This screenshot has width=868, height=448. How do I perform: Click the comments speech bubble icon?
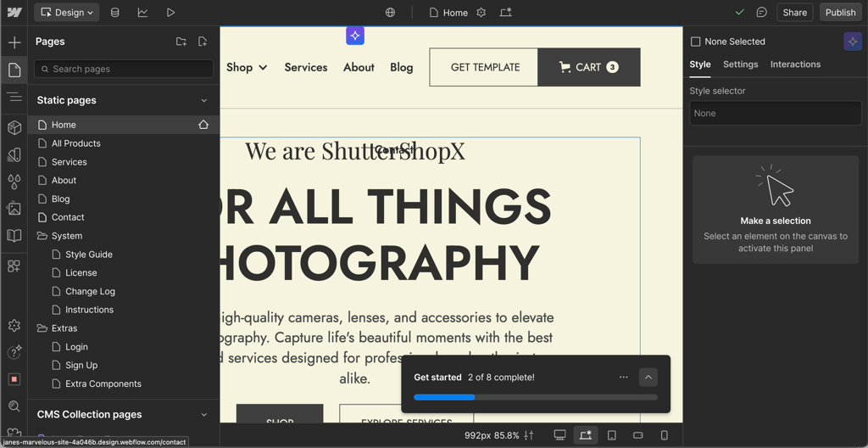click(762, 12)
